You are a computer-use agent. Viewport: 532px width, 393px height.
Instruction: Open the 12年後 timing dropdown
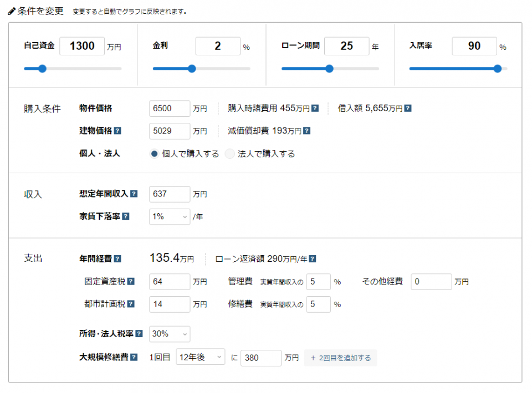pyautogui.click(x=200, y=358)
